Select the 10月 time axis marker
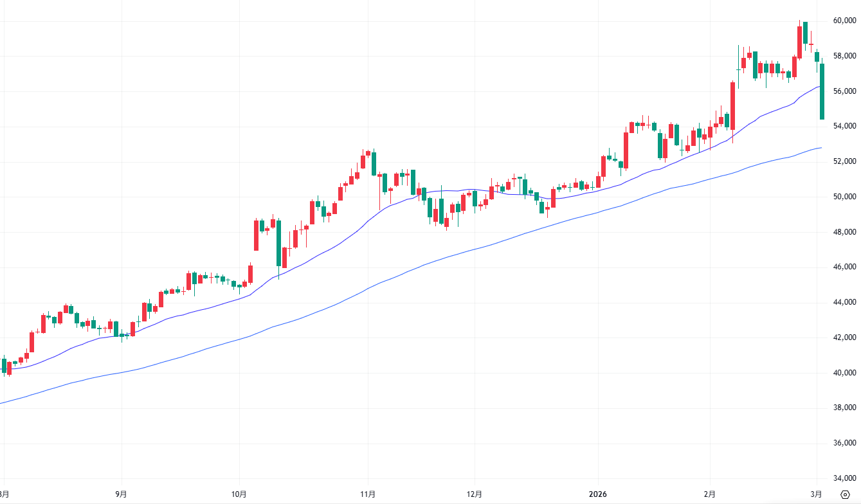Viewport: 861px width, 504px height. (x=239, y=494)
